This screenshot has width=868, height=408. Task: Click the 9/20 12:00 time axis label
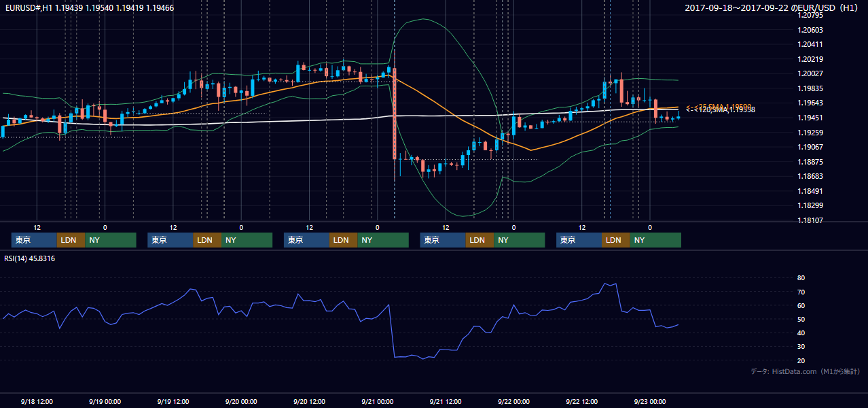tap(310, 401)
